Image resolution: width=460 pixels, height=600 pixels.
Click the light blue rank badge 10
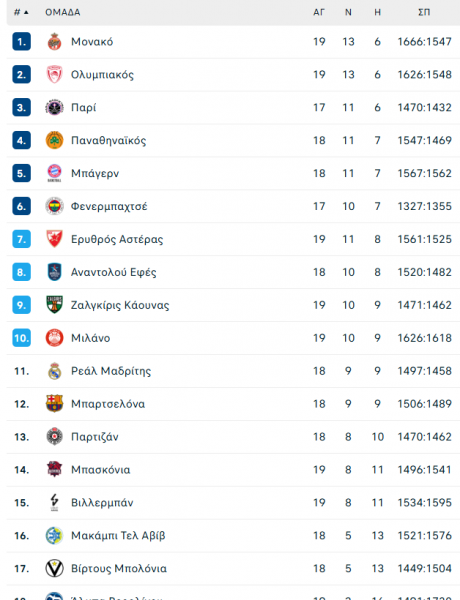click(x=21, y=338)
